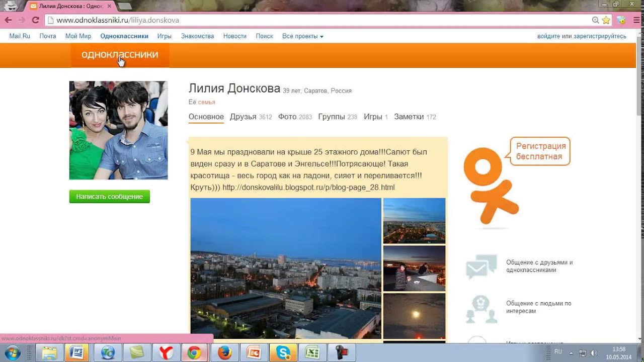Expand the 'Все проекты' dropdown
Screen dimensions: 644x362
[302, 36]
